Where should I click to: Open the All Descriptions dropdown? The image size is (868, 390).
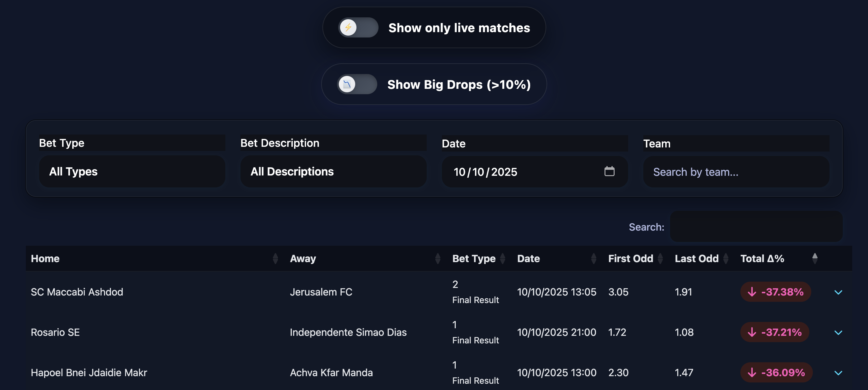click(333, 171)
